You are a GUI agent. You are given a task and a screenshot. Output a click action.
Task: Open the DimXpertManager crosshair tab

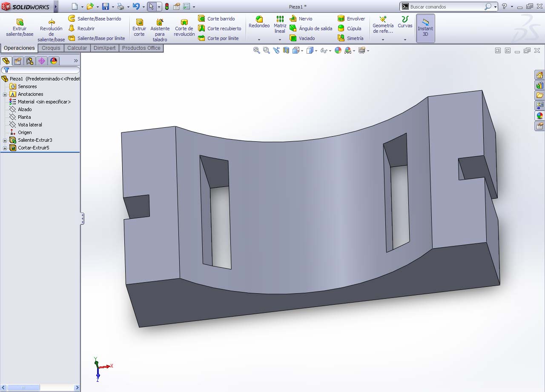[42, 61]
